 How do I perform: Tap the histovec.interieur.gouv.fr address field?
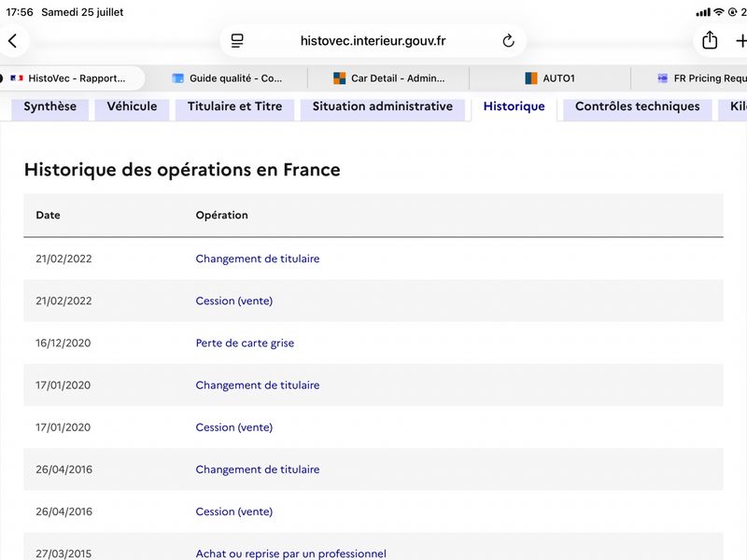pos(373,41)
